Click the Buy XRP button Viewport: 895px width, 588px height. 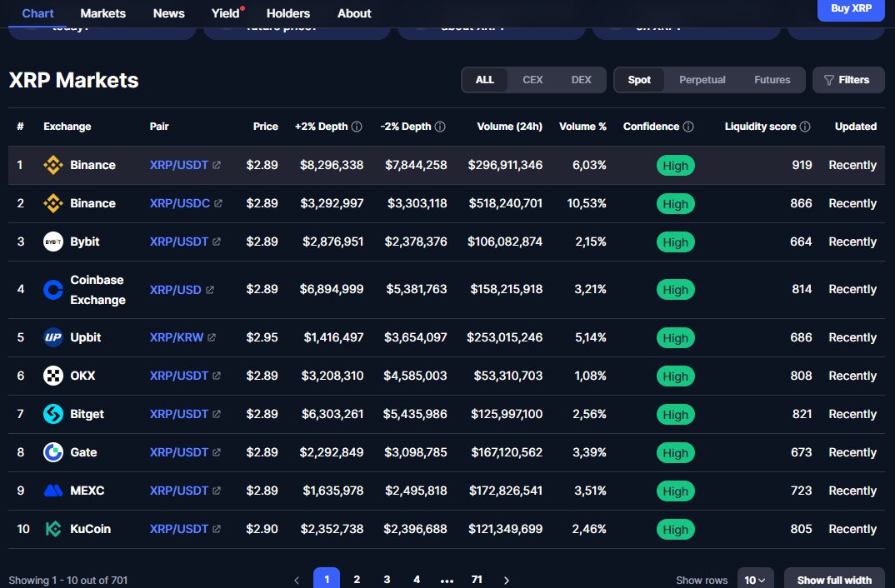[851, 9]
